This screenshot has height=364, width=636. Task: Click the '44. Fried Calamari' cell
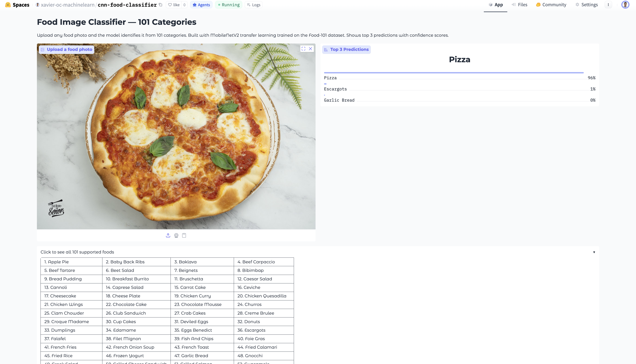tap(264, 347)
